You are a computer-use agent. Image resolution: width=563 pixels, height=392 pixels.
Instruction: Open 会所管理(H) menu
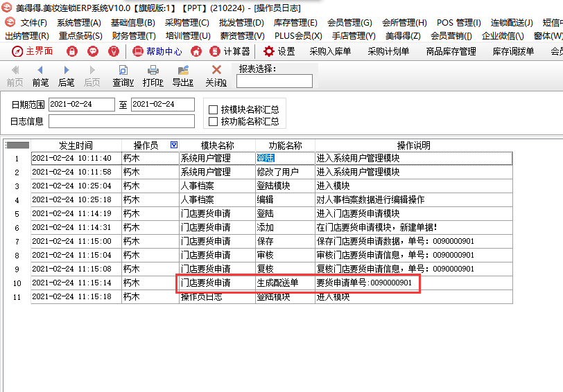404,23
